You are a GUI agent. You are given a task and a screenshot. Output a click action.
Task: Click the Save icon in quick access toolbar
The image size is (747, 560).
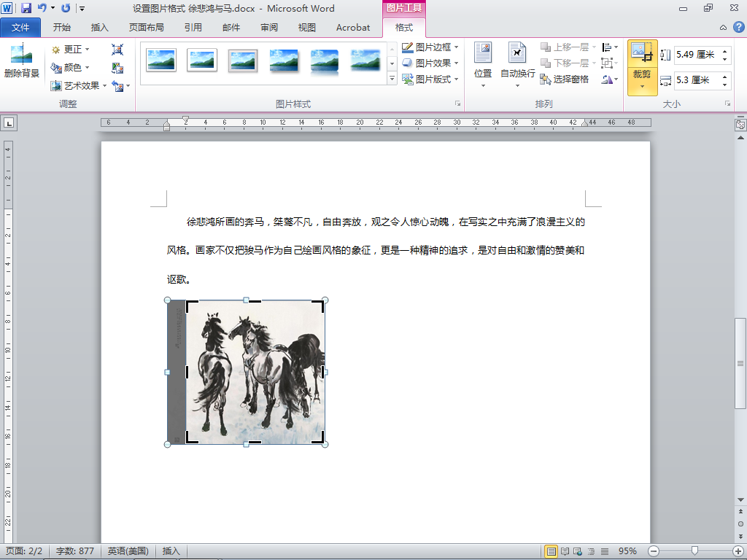(x=26, y=8)
